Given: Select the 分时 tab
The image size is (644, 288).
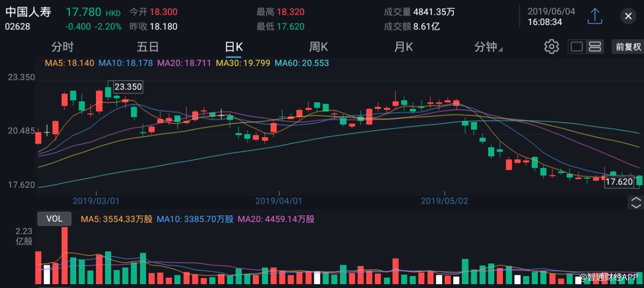Looking at the screenshot, I should (63, 47).
